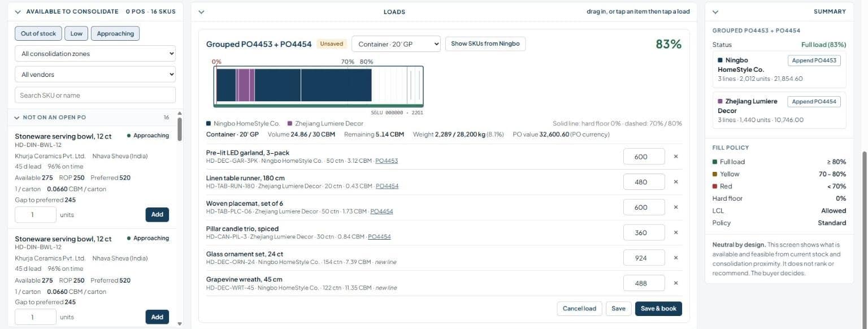868x329 pixels.
Task: Remove Linen table runner line with ×
Action: click(x=675, y=182)
